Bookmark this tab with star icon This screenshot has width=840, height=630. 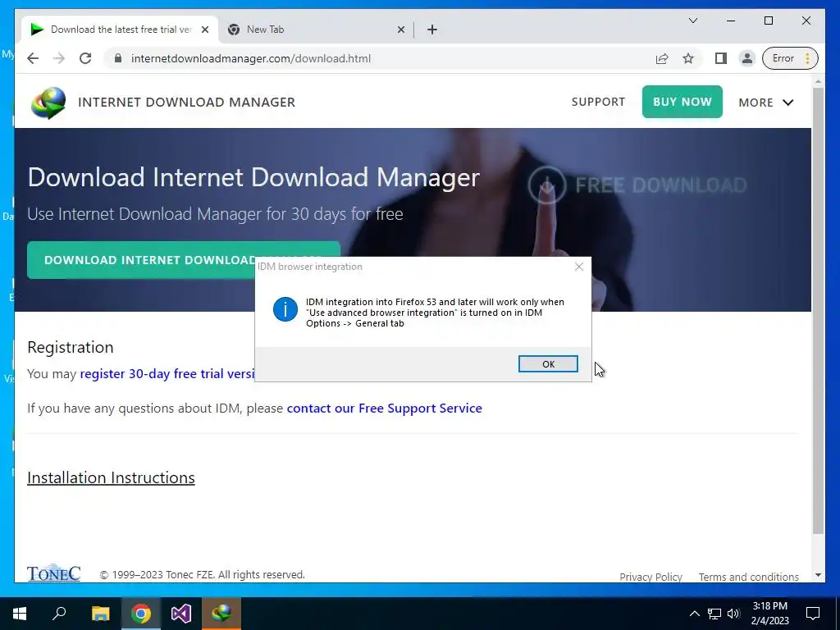point(688,58)
